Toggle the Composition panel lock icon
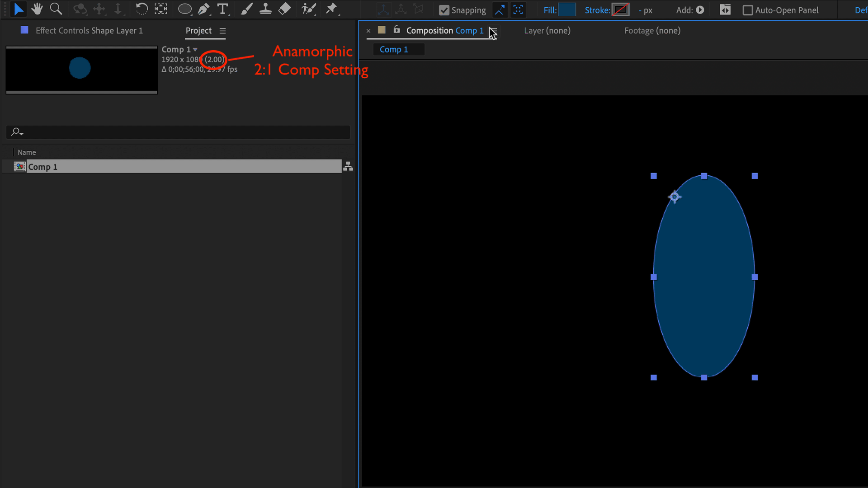 coord(396,30)
